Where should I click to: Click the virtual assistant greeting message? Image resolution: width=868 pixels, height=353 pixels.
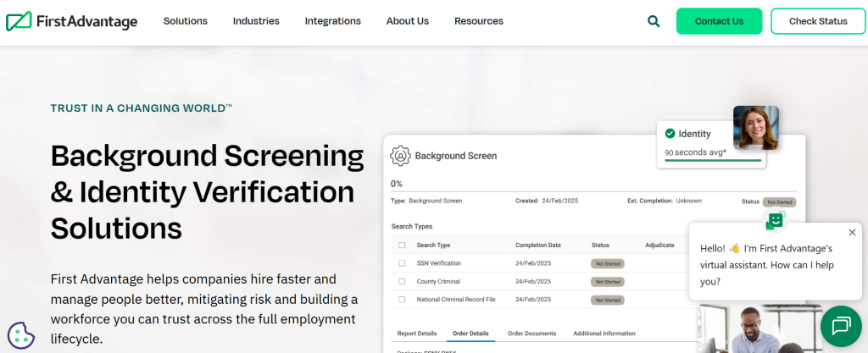tap(766, 265)
